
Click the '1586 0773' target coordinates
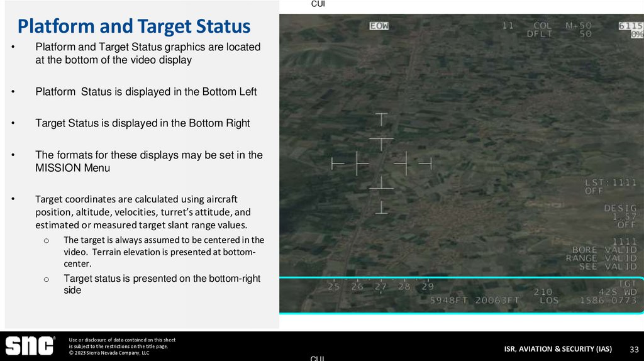click(608, 301)
